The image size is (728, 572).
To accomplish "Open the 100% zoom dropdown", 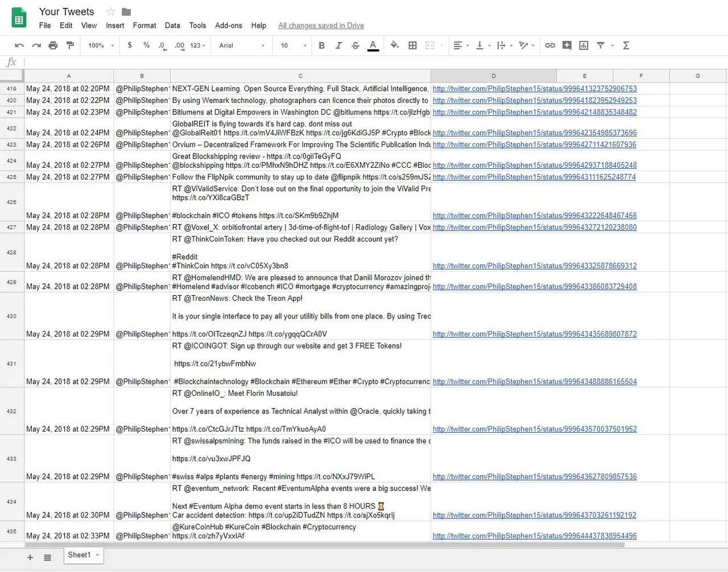I will 101,45.
